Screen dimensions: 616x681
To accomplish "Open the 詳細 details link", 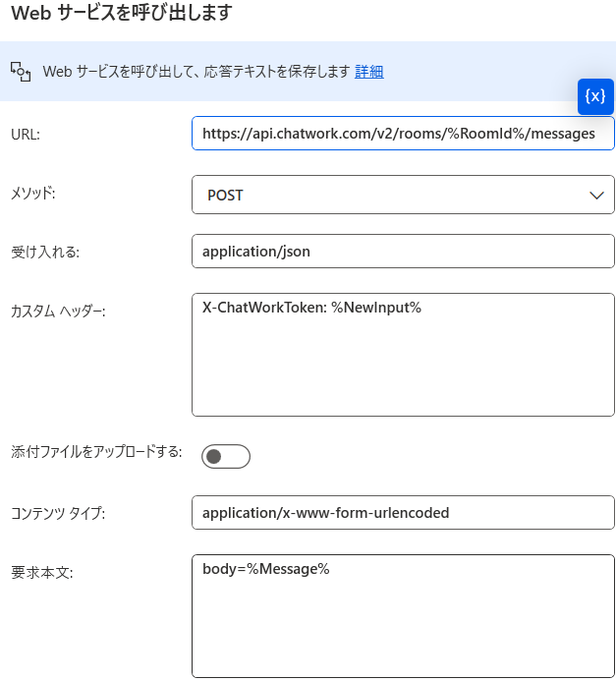I will tap(369, 72).
